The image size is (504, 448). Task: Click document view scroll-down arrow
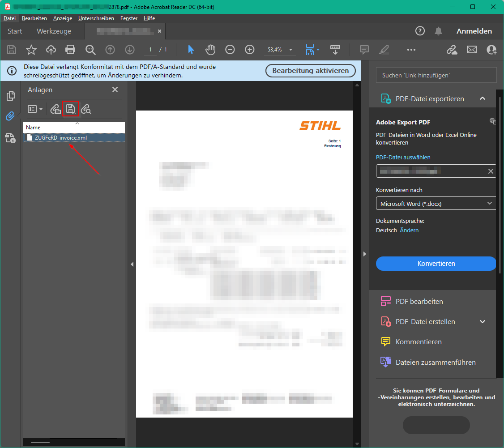pos(357,444)
